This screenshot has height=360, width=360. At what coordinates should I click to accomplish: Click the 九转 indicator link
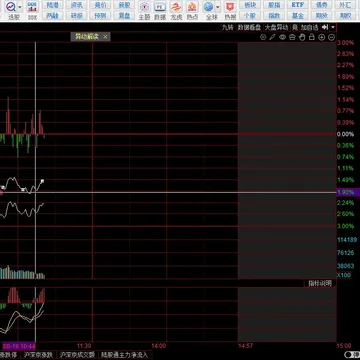228,27
